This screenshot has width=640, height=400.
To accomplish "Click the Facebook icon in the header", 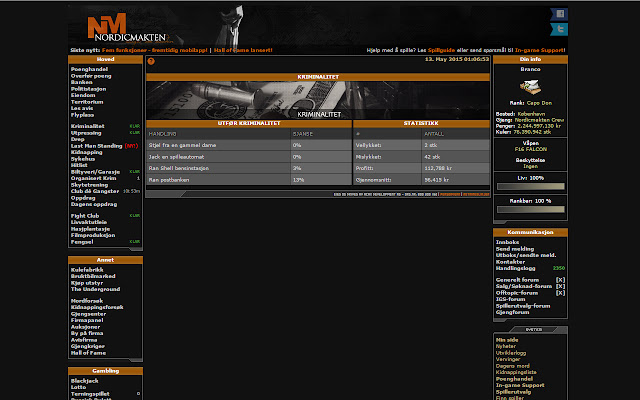I will pyautogui.click(x=560, y=14).
